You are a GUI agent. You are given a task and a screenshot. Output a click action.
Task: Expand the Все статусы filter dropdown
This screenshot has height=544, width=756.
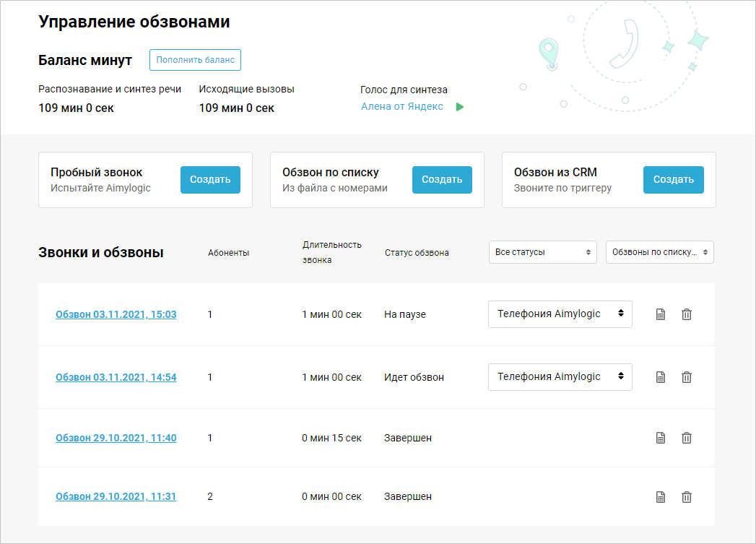[542, 252]
